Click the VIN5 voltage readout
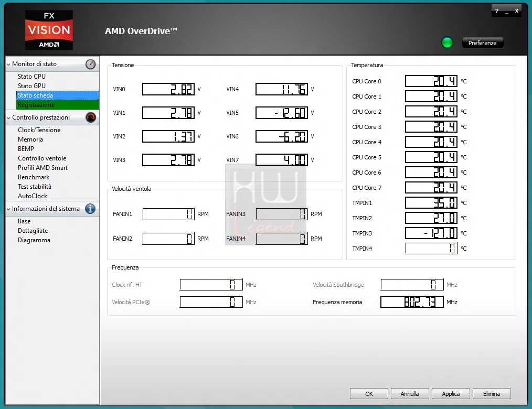The height and width of the screenshot is (409, 532). coord(282,113)
